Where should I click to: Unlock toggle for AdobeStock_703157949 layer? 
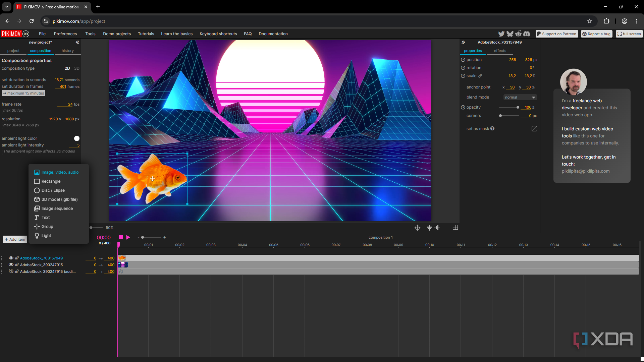click(16, 258)
